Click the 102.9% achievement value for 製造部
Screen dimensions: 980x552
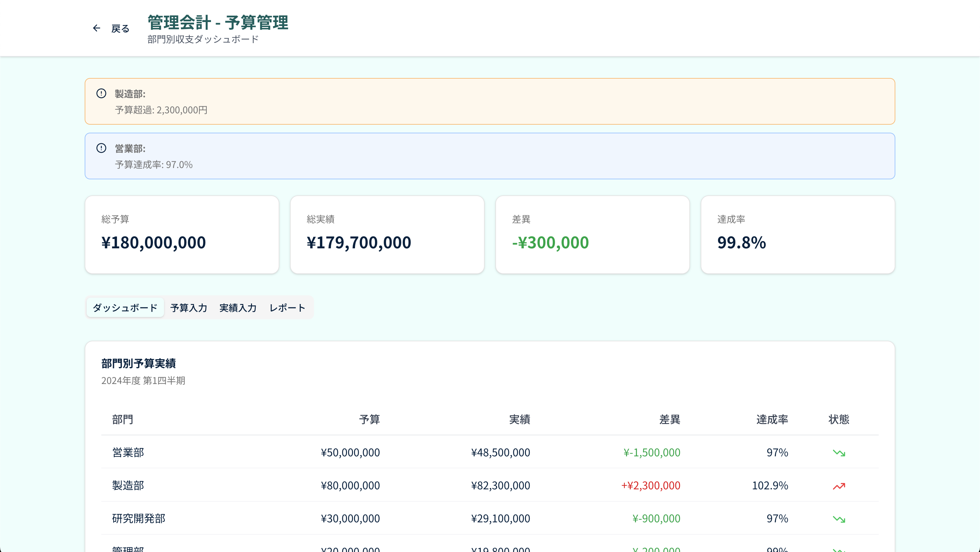tap(770, 486)
